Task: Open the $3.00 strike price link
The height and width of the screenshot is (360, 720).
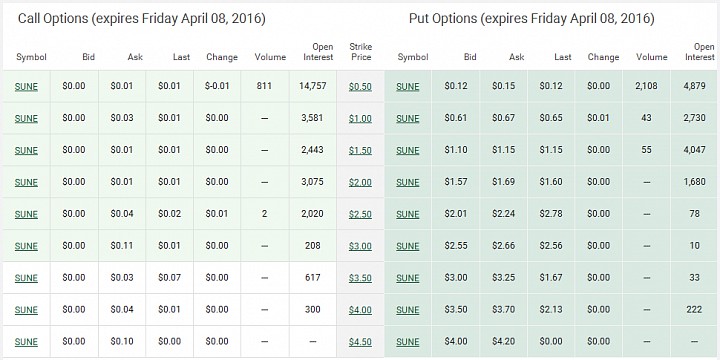Action: click(360, 246)
